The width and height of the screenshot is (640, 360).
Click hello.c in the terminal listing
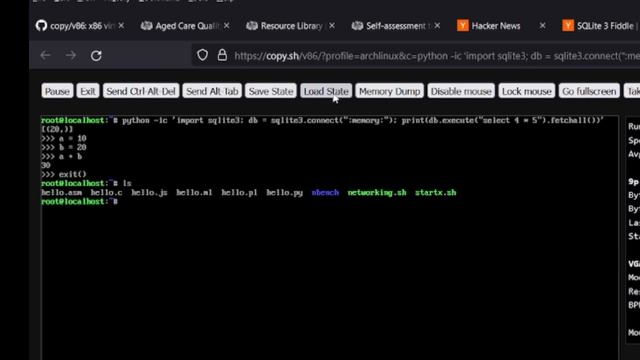[x=106, y=193]
